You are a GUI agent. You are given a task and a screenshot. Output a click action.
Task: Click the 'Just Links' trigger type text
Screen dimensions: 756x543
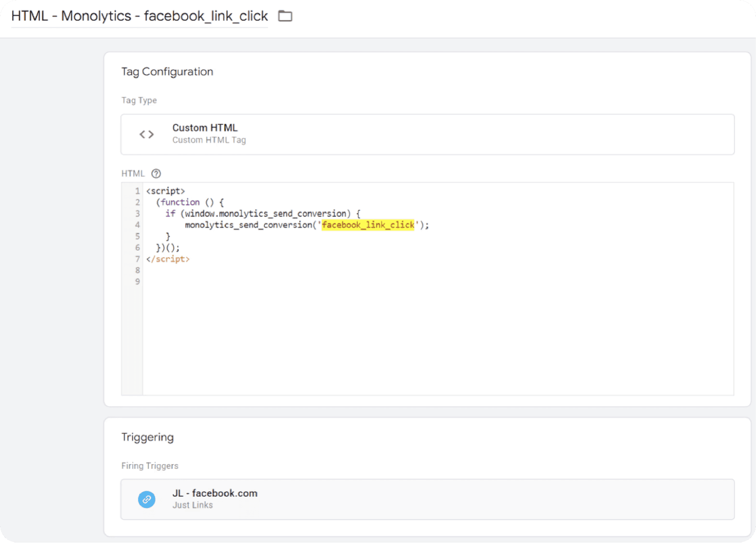click(x=192, y=505)
